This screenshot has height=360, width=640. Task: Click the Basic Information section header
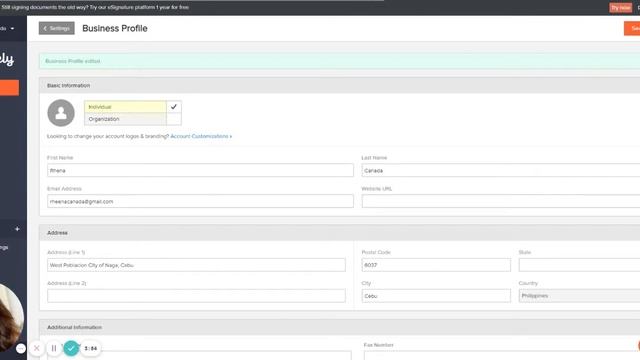click(x=340, y=85)
